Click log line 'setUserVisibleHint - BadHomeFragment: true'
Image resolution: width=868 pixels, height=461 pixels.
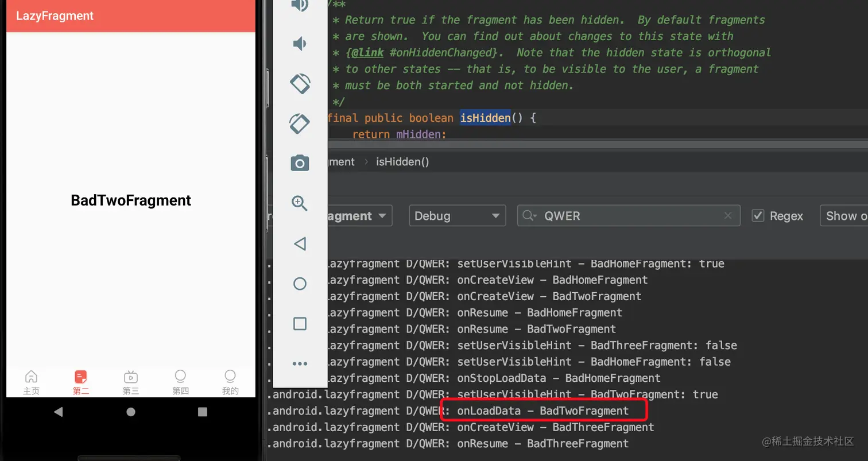tap(591, 264)
